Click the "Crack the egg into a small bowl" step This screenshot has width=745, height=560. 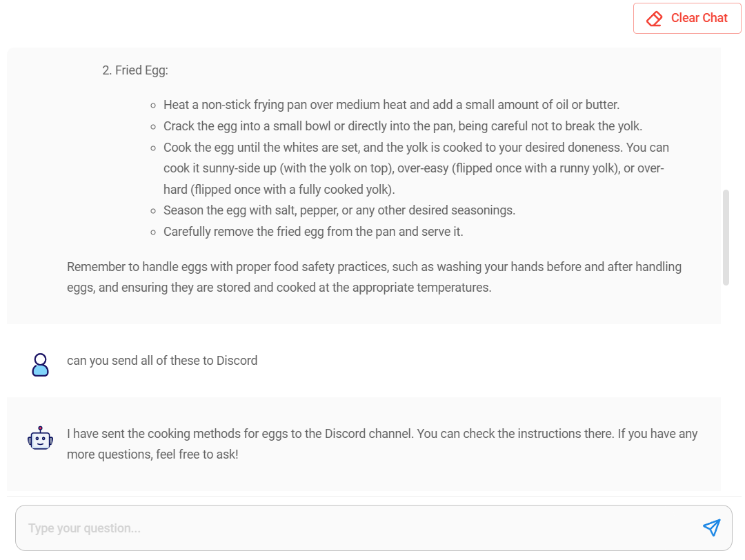[x=403, y=126]
